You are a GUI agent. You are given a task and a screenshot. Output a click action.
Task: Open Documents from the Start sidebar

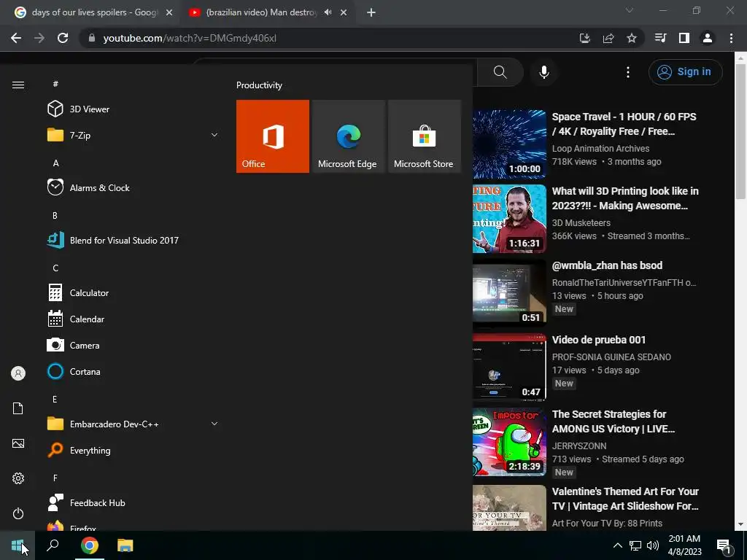pos(18,408)
